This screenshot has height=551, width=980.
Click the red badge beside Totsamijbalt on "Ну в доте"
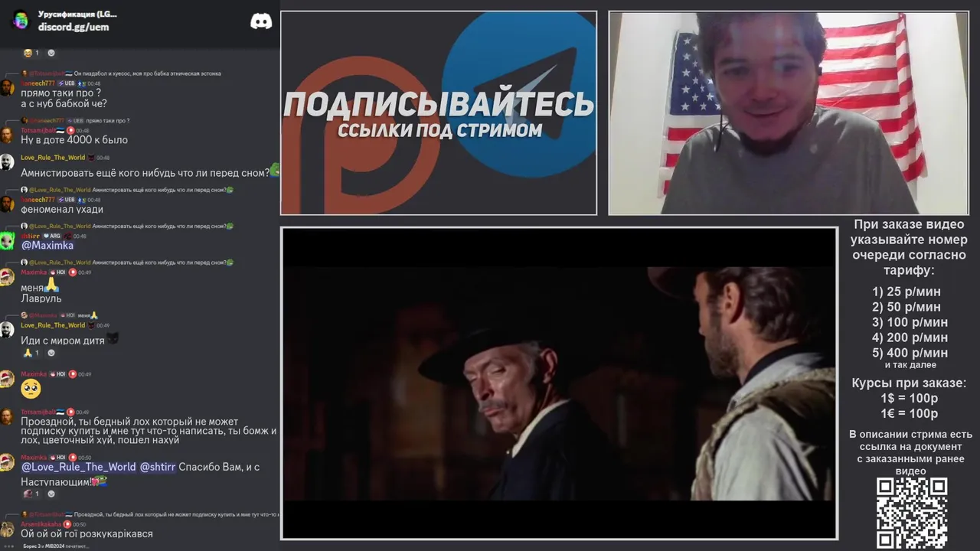70,131
